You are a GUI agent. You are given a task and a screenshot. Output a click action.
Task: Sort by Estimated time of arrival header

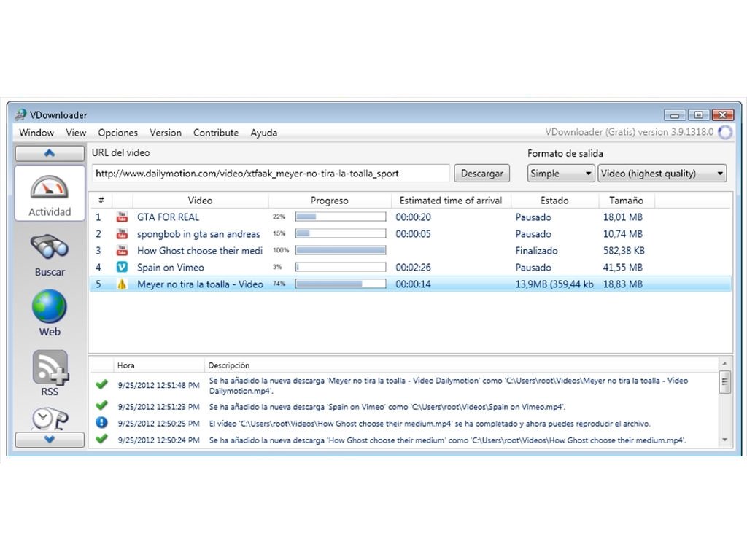click(451, 201)
